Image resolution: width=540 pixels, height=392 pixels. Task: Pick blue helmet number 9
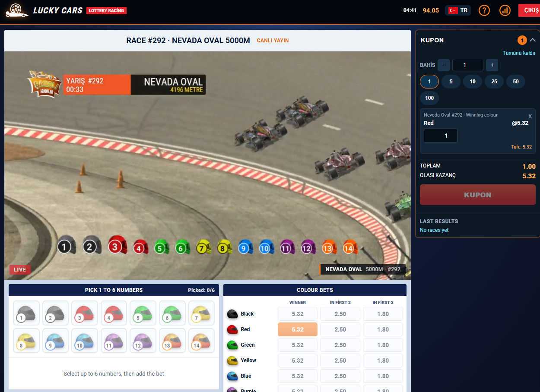pyautogui.click(x=55, y=341)
